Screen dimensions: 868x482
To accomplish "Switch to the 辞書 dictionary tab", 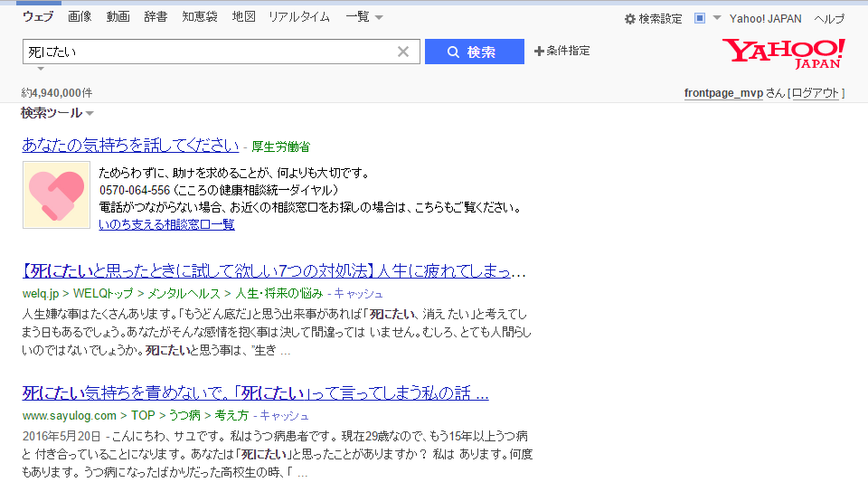I will 156,16.
